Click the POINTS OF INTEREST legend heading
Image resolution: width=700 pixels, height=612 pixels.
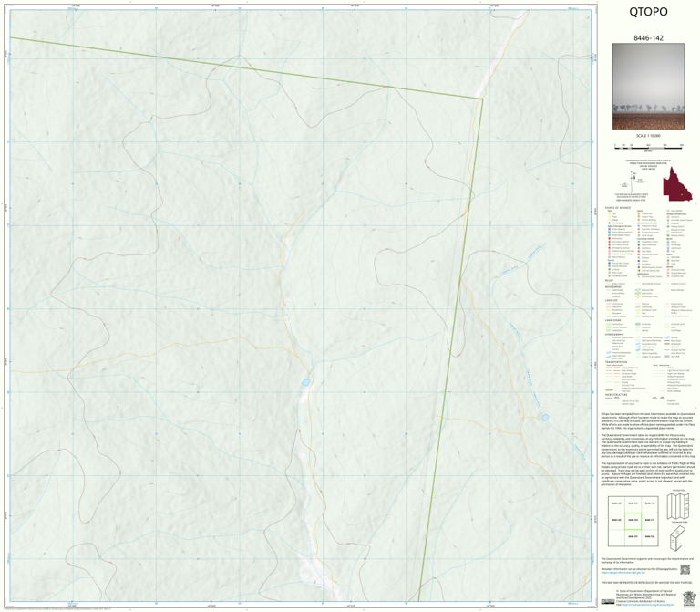(x=618, y=208)
